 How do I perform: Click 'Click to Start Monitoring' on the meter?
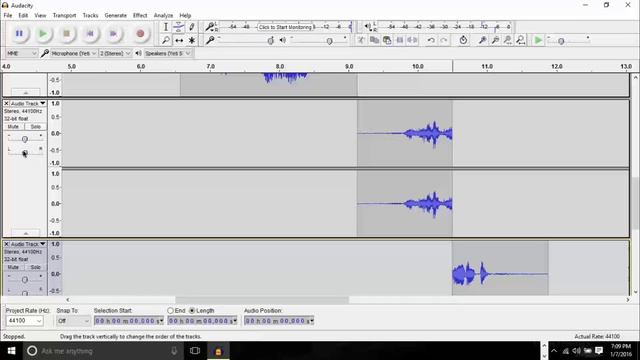click(285, 27)
